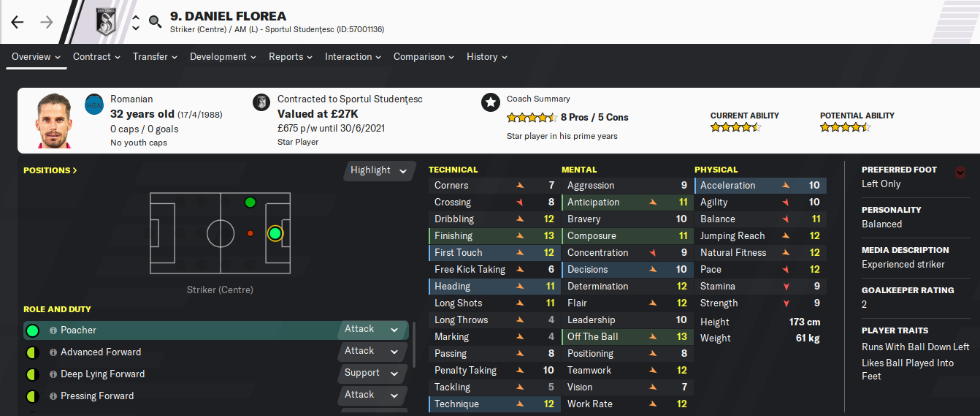Open the Development menu

point(223,56)
